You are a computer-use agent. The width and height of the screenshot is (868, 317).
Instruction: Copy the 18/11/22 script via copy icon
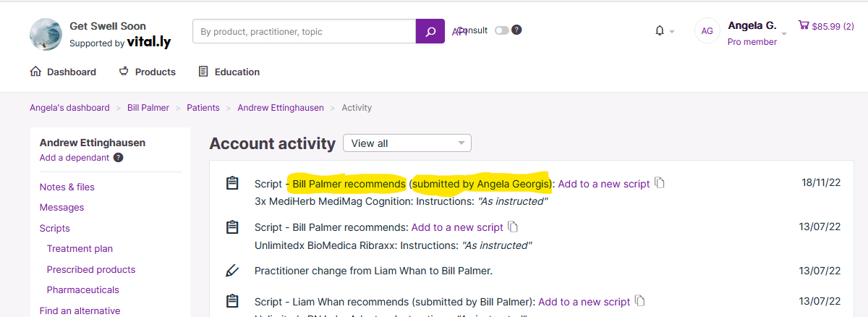pyautogui.click(x=659, y=183)
